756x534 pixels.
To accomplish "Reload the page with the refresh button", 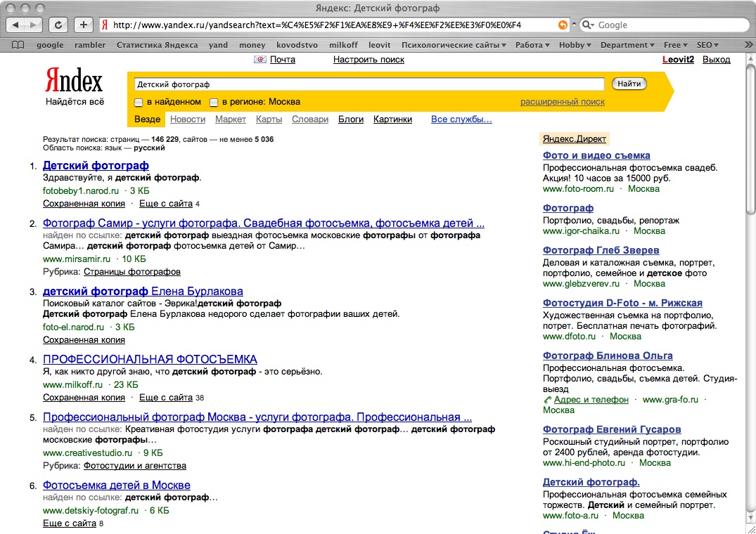I will tap(58, 25).
